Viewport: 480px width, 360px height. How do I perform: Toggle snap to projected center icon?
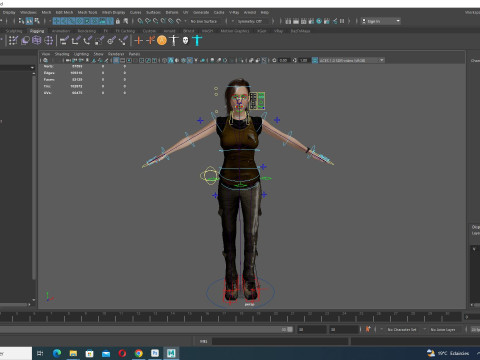pyautogui.click(x=163, y=21)
